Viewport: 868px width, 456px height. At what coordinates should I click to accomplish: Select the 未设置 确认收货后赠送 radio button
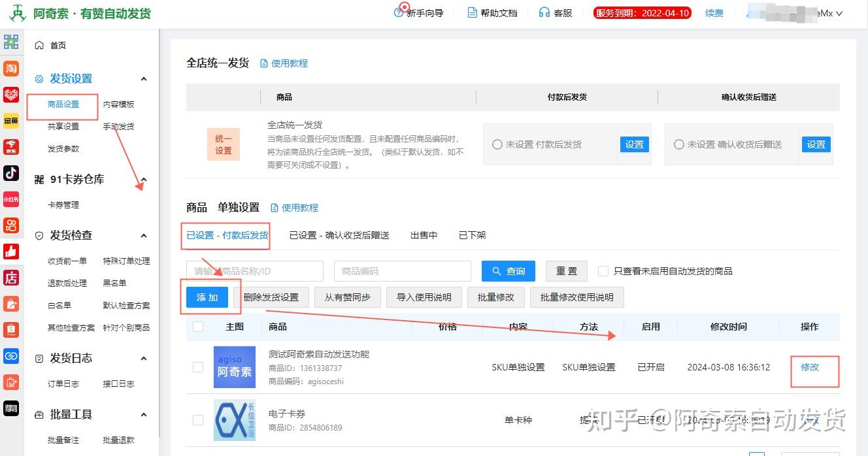(x=679, y=144)
